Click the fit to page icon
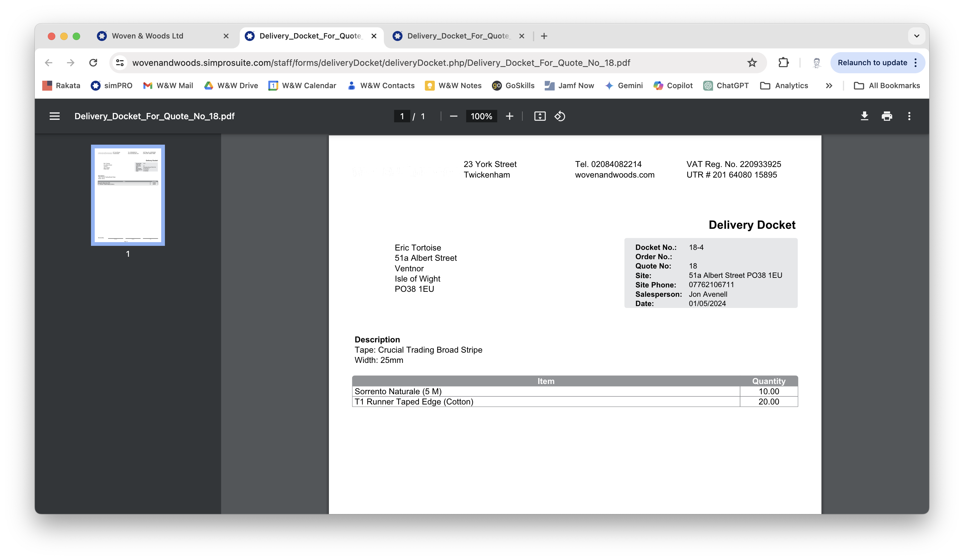Screen dimensions: 964x560 click(540, 116)
